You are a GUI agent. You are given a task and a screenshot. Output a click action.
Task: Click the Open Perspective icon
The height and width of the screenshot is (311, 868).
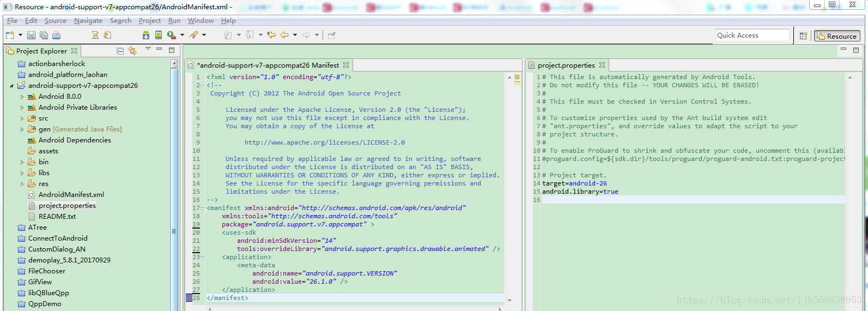click(x=803, y=36)
